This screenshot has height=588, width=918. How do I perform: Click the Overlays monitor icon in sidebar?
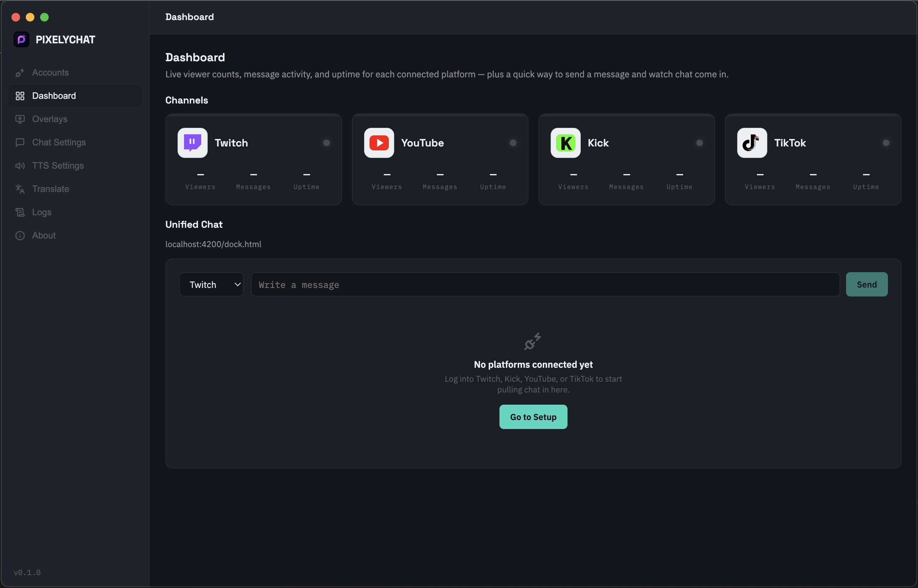20,119
